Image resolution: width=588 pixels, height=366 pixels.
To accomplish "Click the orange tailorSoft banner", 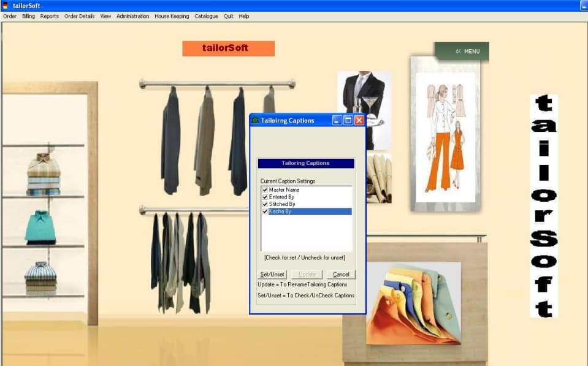I will click(x=228, y=48).
